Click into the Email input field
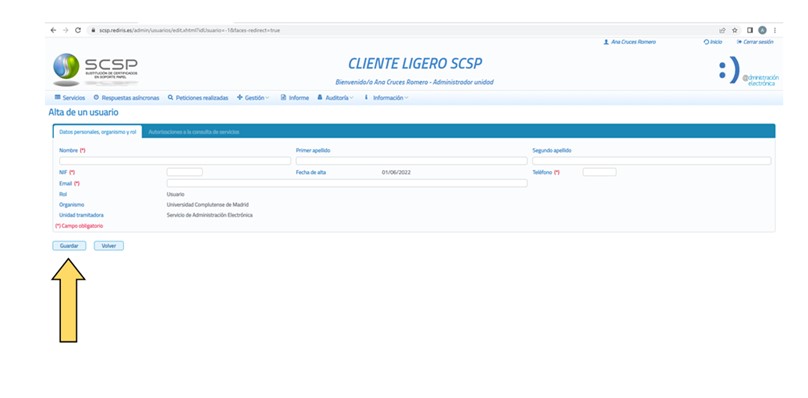The height and width of the screenshot is (398, 808). pyautogui.click(x=347, y=183)
